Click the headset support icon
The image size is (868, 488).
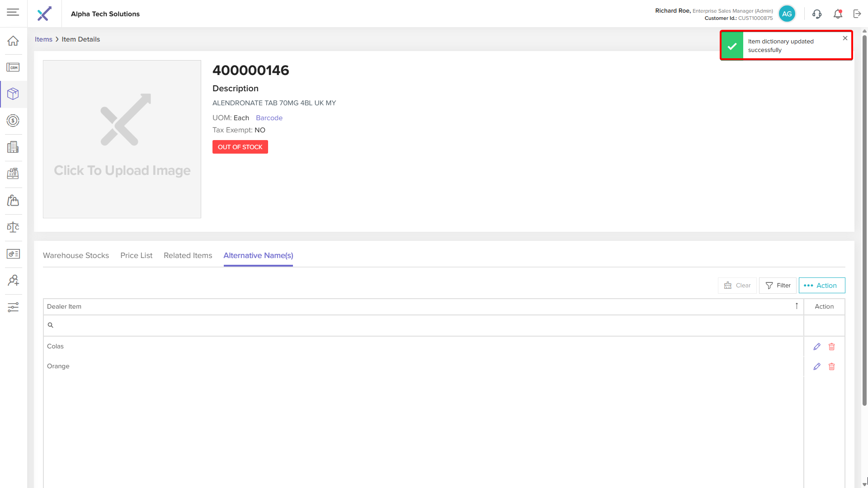tap(817, 14)
